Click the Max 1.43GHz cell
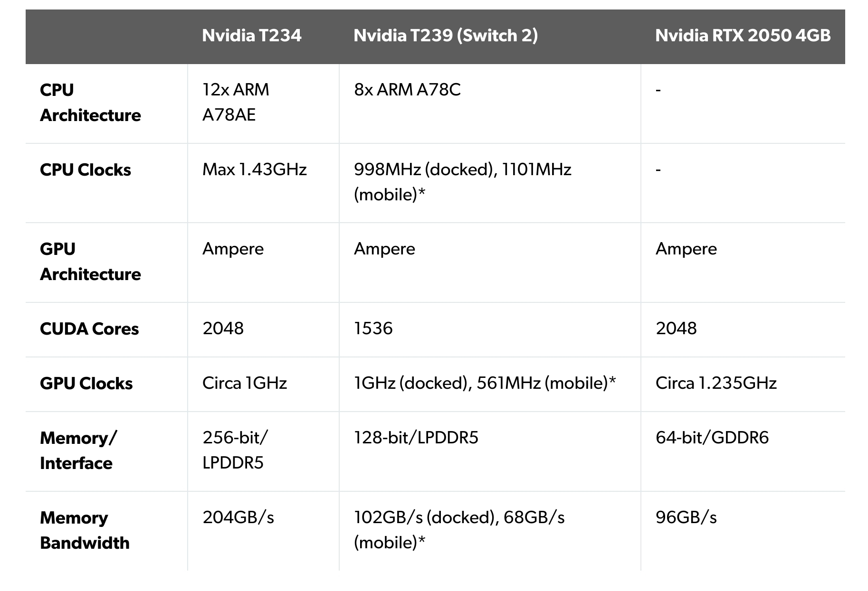868x591 pixels. coord(255,169)
